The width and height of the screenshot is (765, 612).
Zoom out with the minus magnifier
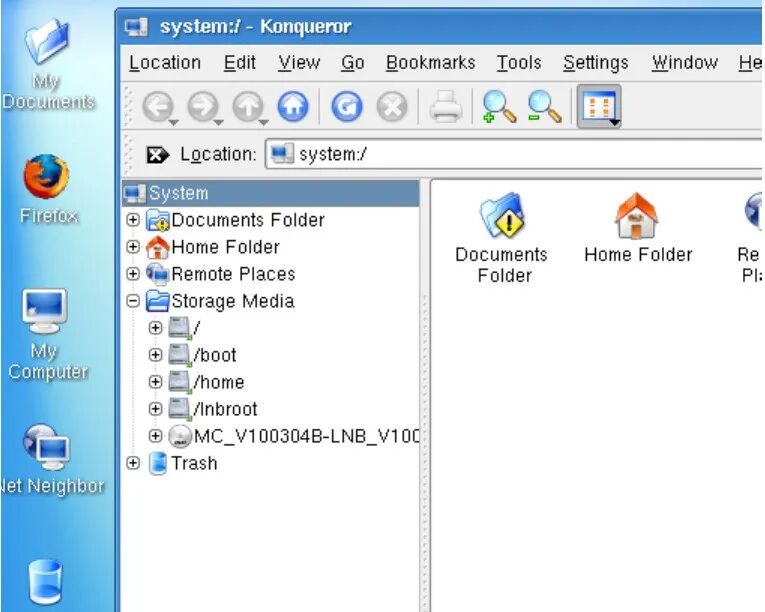(544, 106)
